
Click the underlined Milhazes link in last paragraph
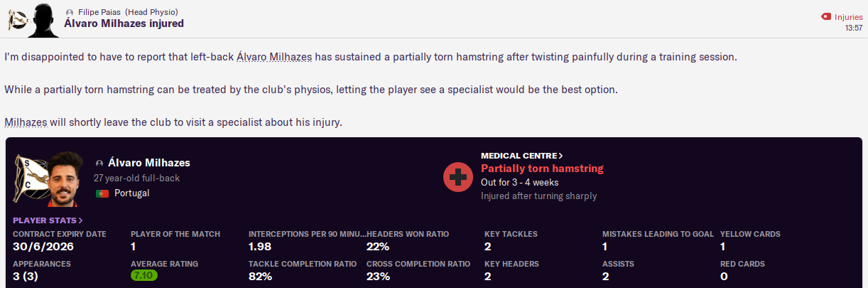tap(26, 122)
